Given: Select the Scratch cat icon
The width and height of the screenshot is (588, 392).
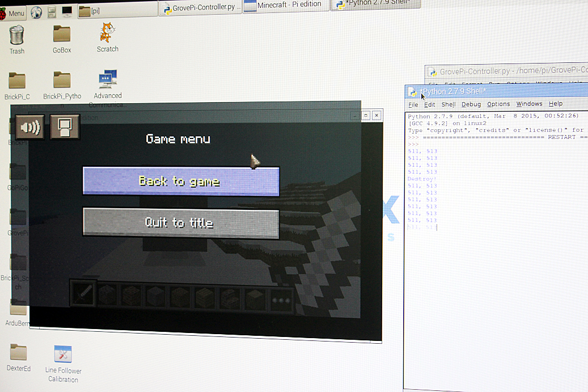Looking at the screenshot, I should [x=108, y=37].
